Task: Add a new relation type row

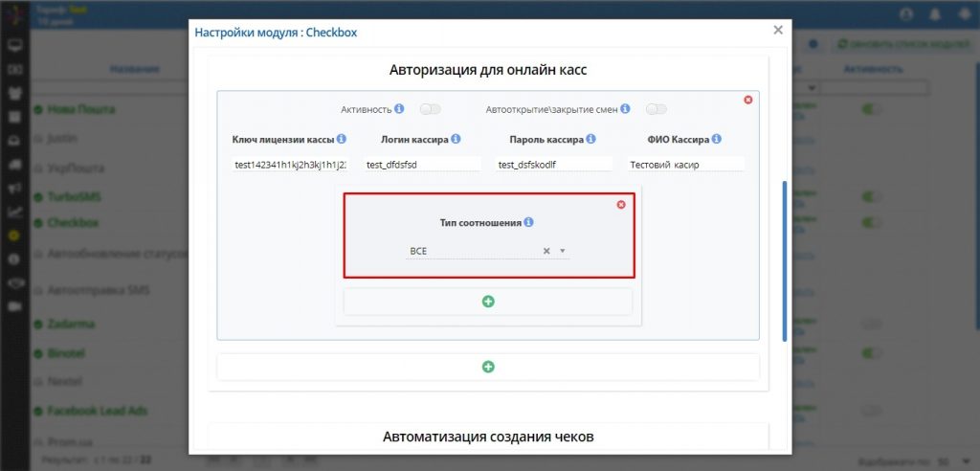Action: tap(488, 302)
